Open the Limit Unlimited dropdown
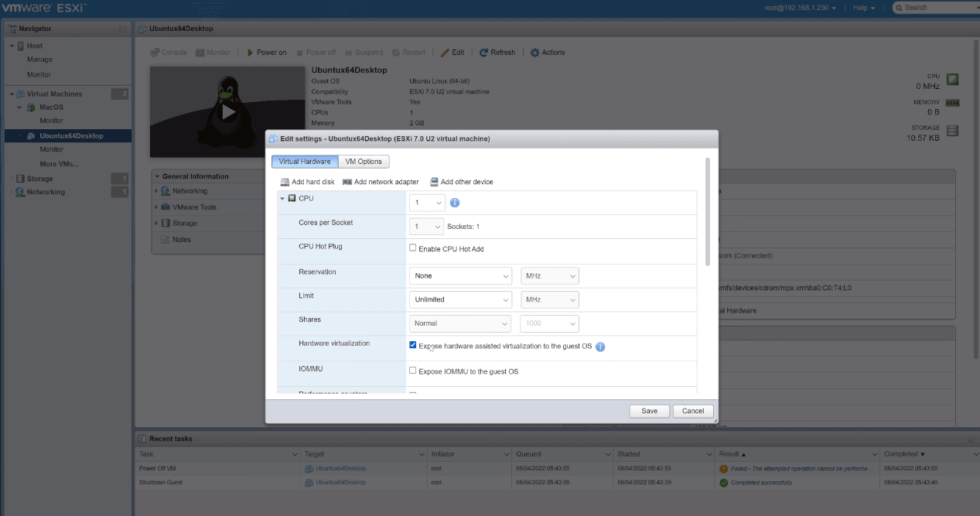Image resolution: width=980 pixels, height=516 pixels. [x=460, y=299]
